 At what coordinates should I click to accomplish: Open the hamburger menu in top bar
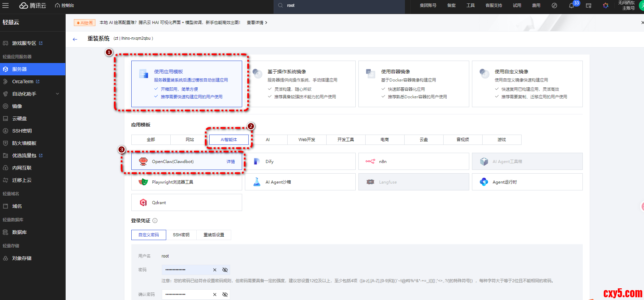click(x=5, y=5)
